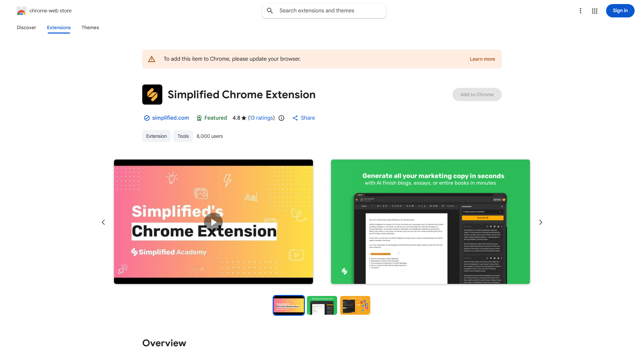This screenshot has height=362, width=644.
Task: Switch to the Discover tab
Action: 26,27
